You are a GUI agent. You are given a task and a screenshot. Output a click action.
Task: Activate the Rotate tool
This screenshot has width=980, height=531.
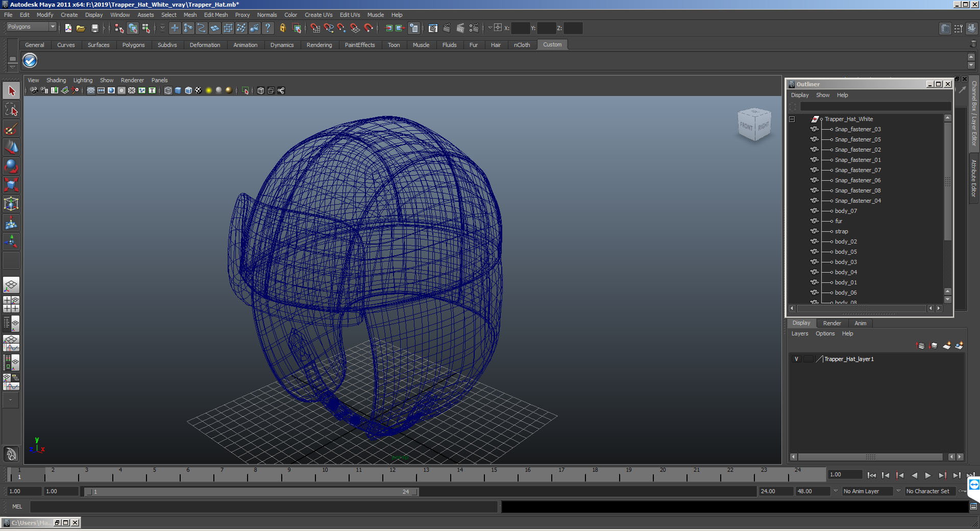tap(11, 166)
